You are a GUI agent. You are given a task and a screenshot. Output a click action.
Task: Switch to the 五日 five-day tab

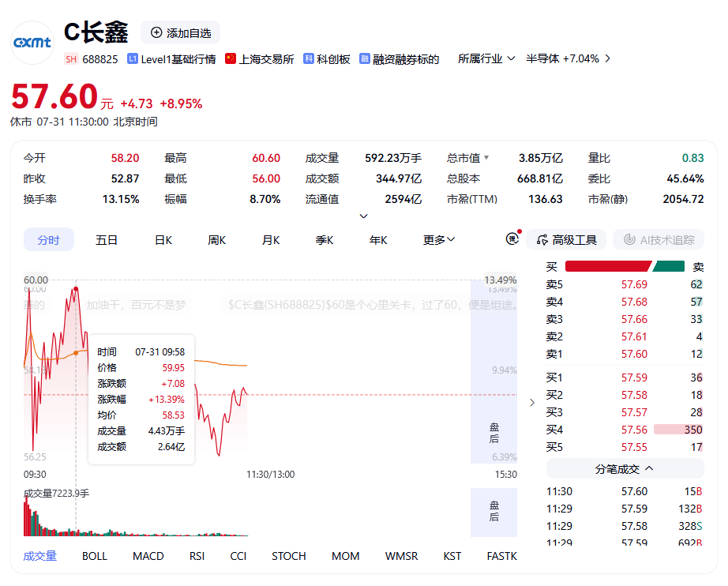107,239
